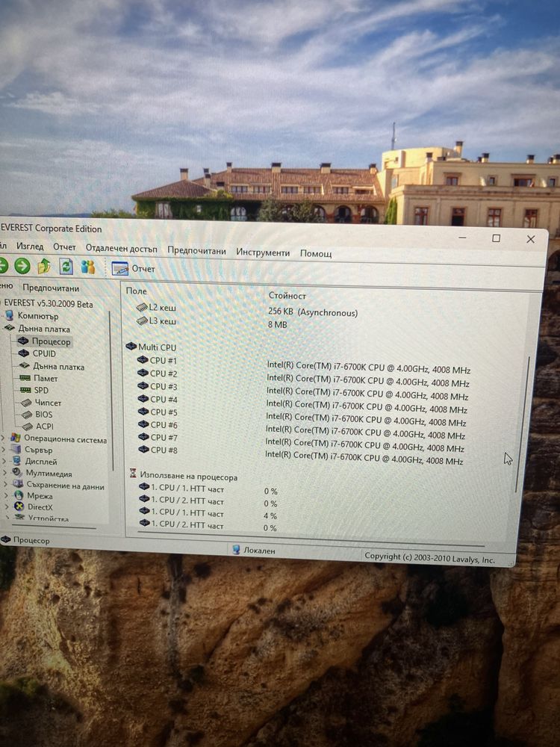Expand the Мултимедия node
The image size is (560, 747).
click(x=6, y=473)
